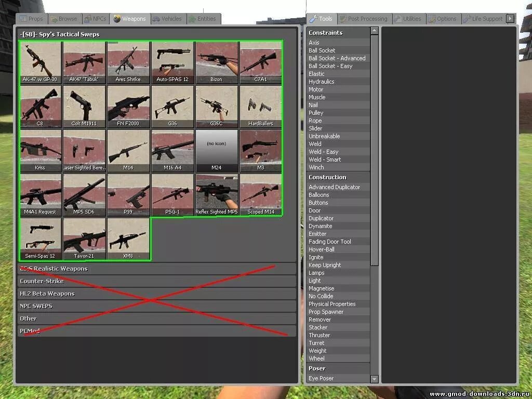Image resolution: width=532 pixels, height=399 pixels.
Task: Choose the Kriss weapon icon
Action: pos(41,151)
